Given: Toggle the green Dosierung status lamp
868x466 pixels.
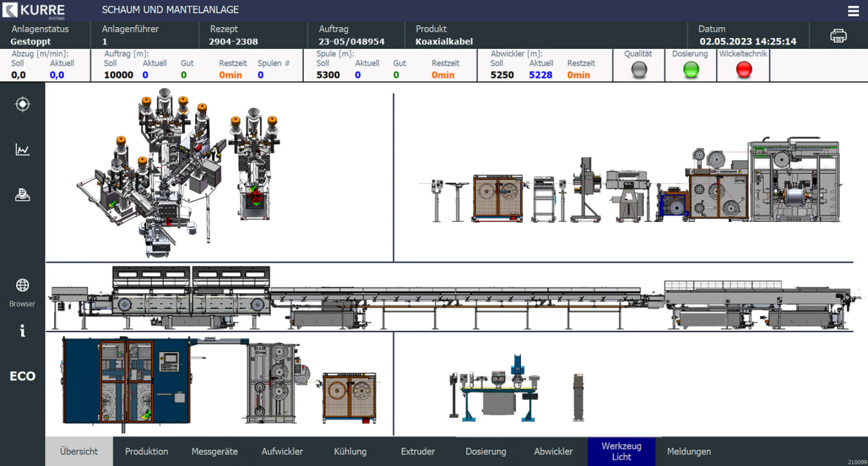Looking at the screenshot, I should (x=691, y=70).
